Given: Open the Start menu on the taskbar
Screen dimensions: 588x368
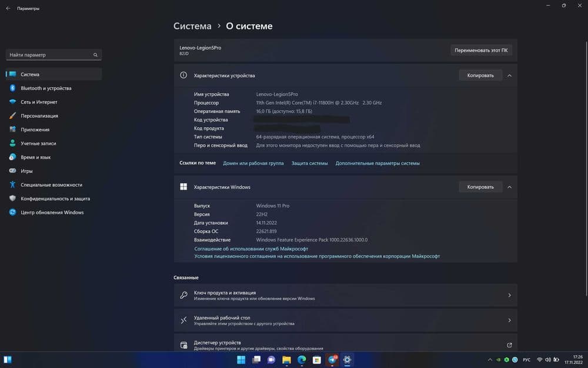Looking at the screenshot, I should pyautogui.click(x=241, y=360).
